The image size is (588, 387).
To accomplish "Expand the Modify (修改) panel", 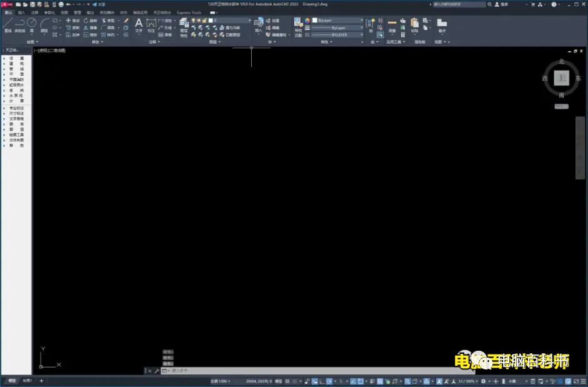I will coord(97,42).
